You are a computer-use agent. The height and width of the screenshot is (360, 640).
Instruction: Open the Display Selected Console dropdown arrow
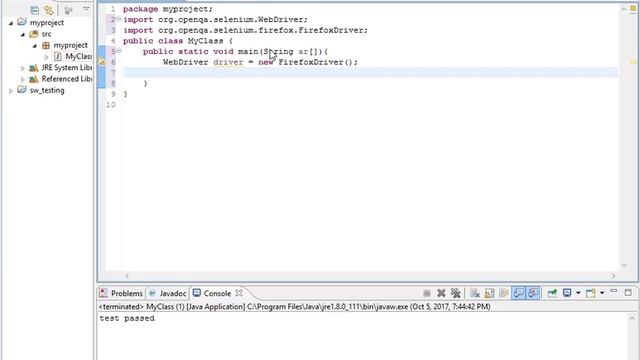pyautogui.click(x=578, y=293)
